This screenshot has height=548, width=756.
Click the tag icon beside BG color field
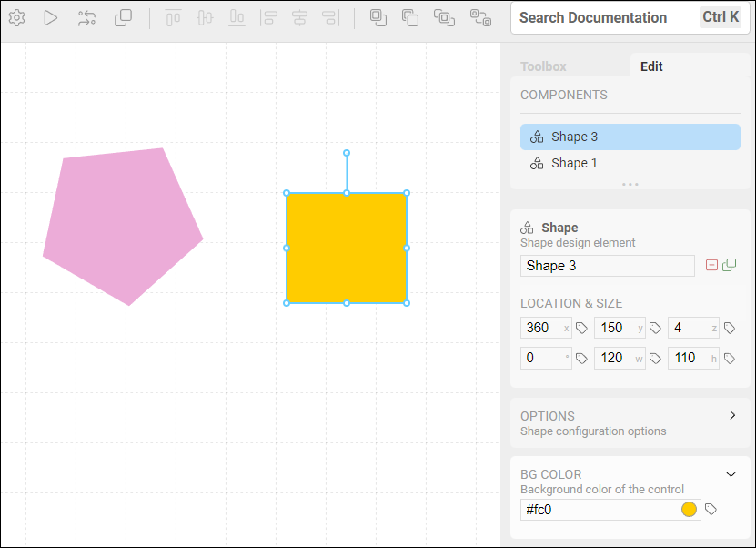(x=711, y=510)
